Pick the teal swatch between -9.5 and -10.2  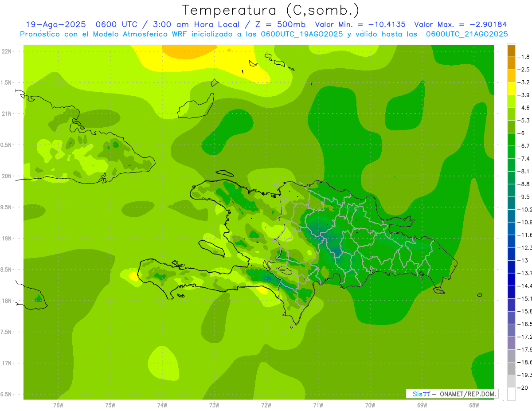511,203
